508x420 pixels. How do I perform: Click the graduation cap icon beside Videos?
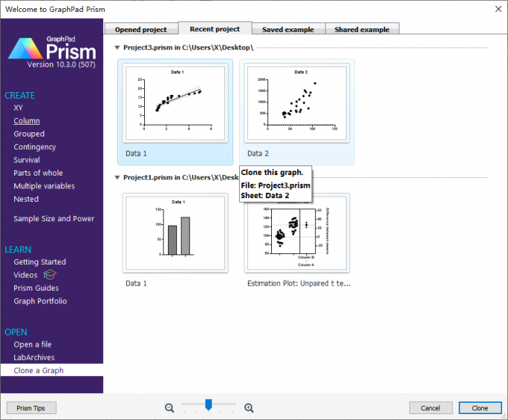pyautogui.click(x=49, y=274)
